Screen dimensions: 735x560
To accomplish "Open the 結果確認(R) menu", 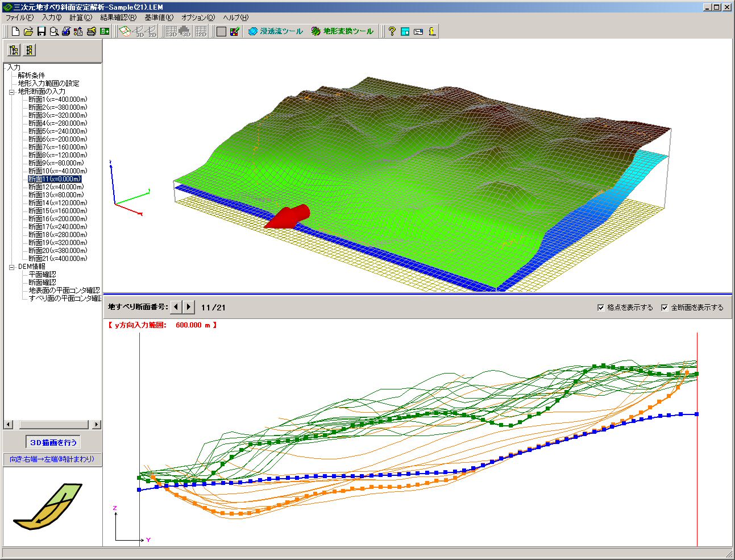I will (x=118, y=18).
